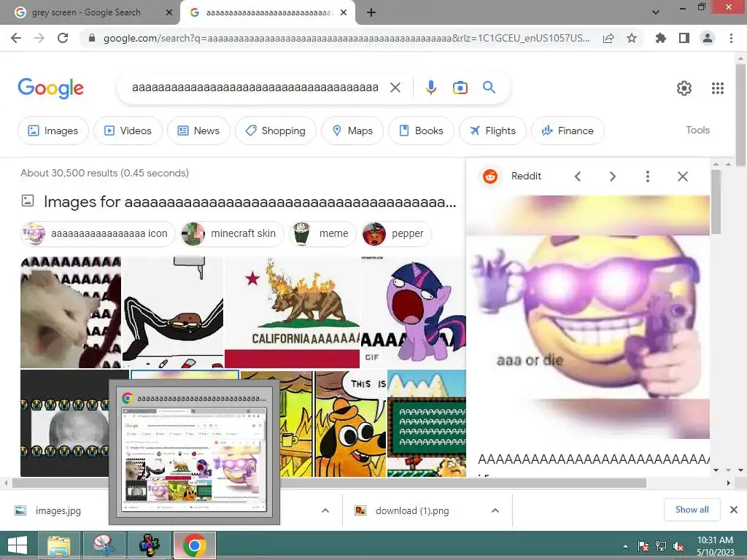747x560 pixels.
Task: Reload the current page
Action: [x=63, y=38]
